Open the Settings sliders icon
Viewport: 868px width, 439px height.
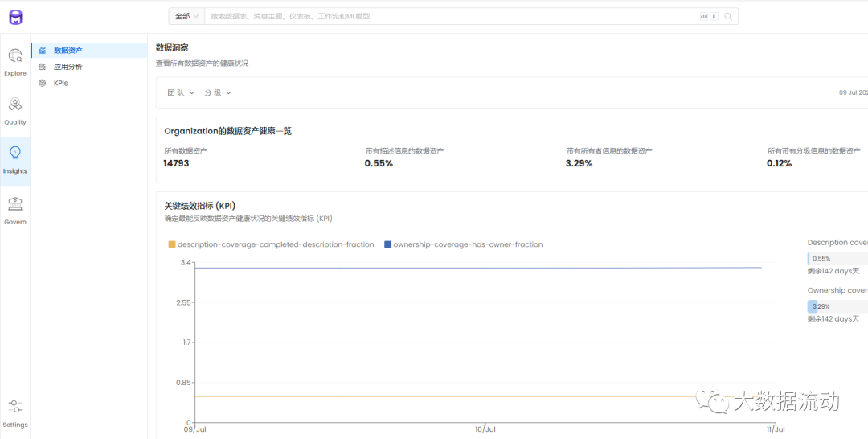point(15,407)
